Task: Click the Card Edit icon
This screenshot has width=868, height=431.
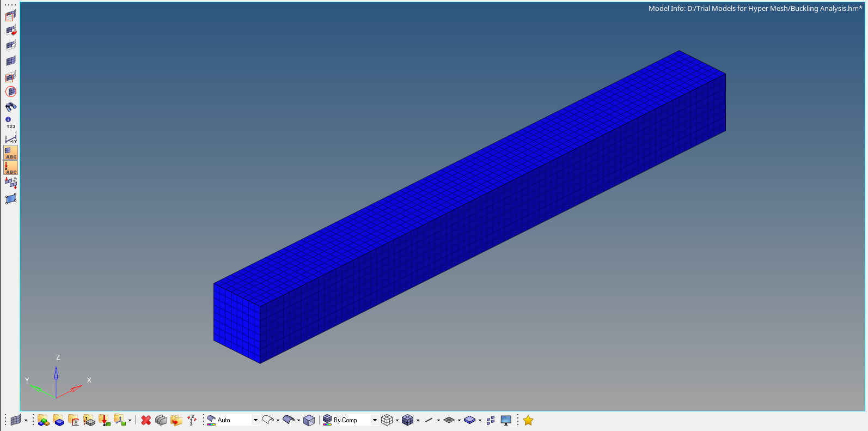Action: point(161,420)
